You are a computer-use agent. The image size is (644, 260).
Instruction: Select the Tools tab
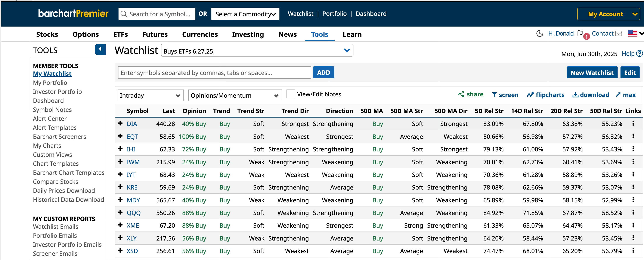(x=319, y=34)
